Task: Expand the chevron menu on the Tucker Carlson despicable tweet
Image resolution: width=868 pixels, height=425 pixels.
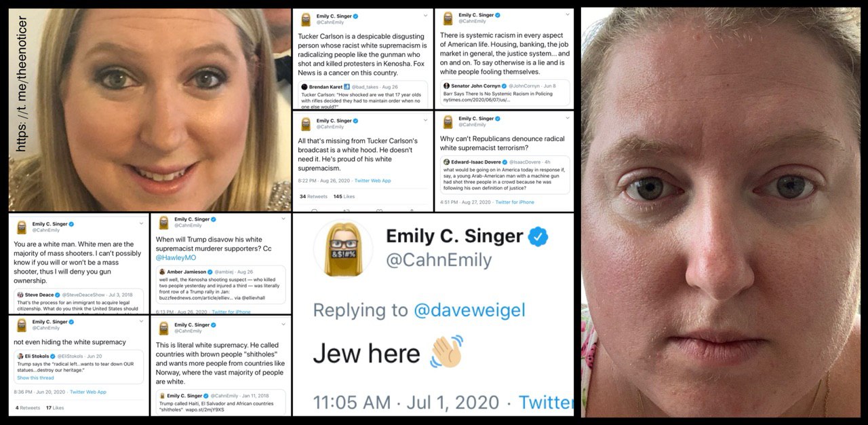Action: [425, 16]
